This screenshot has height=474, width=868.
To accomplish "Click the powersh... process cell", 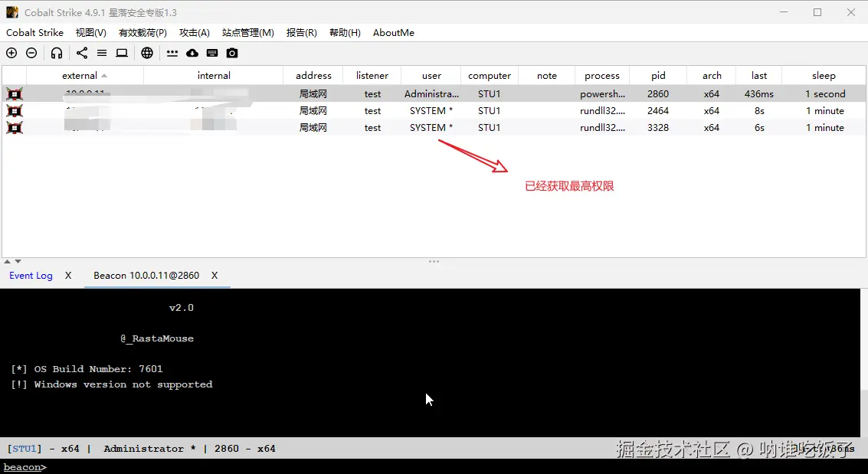I will click(602, 94).
